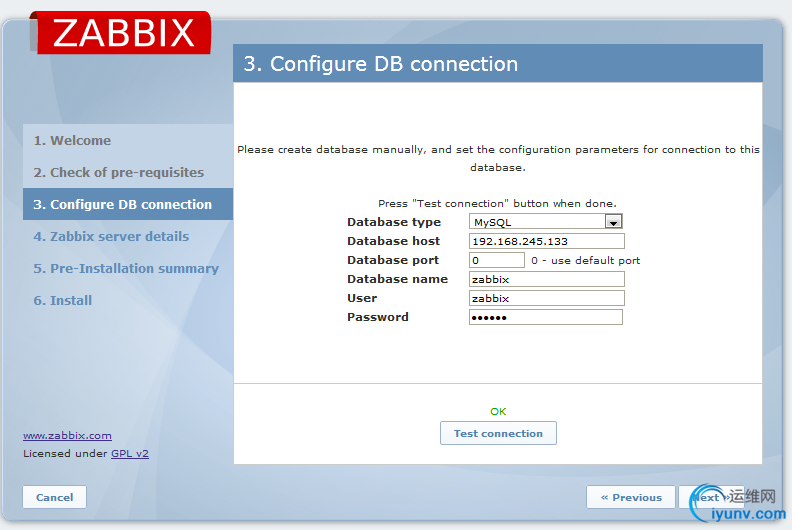This screenshot has width=792, height=530.
Task: Click the '0 - use default port' hint
Action: (x=585, y=261)
